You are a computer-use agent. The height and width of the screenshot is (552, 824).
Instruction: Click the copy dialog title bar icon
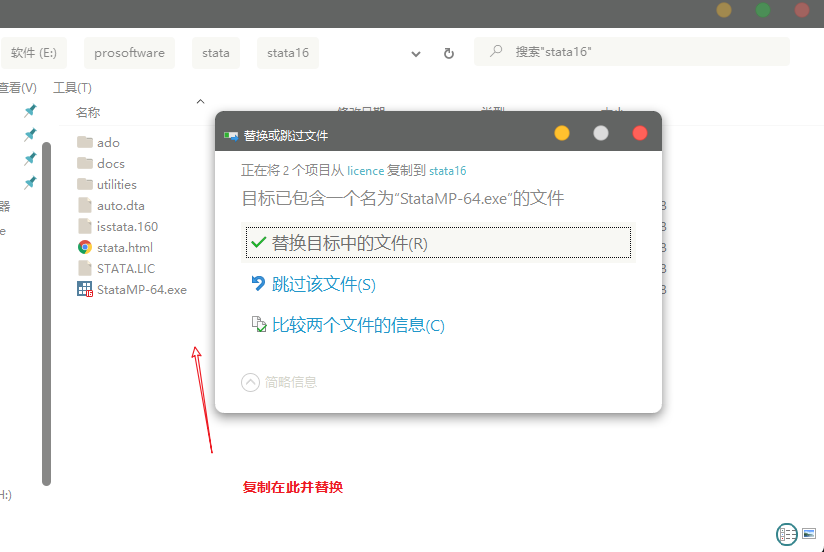(x=231, y=136)
